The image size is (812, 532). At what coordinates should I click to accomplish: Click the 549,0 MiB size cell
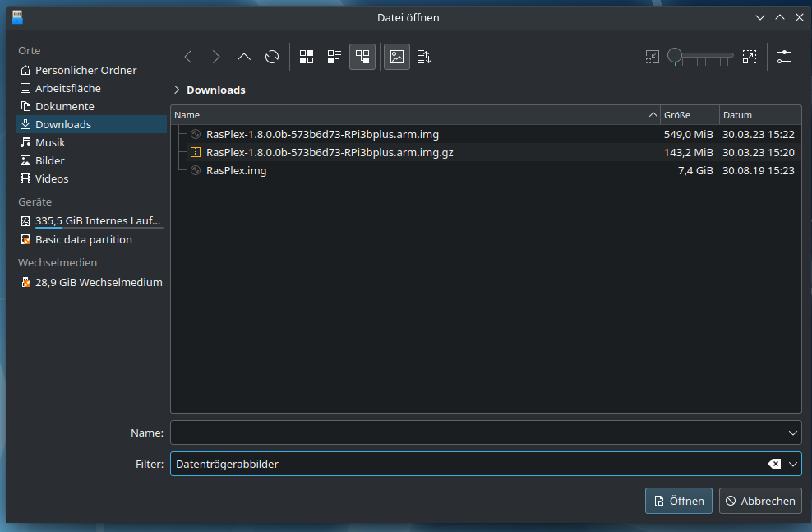click(688, 135)
